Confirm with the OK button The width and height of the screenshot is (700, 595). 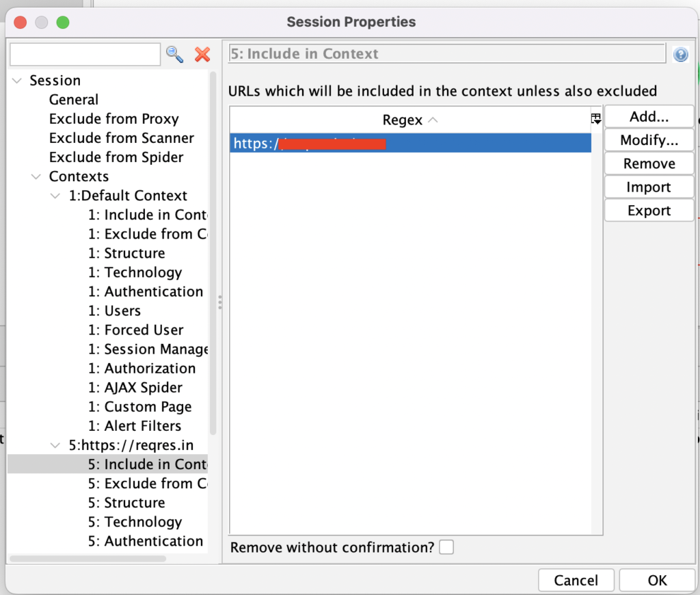(x=657, y=580)
